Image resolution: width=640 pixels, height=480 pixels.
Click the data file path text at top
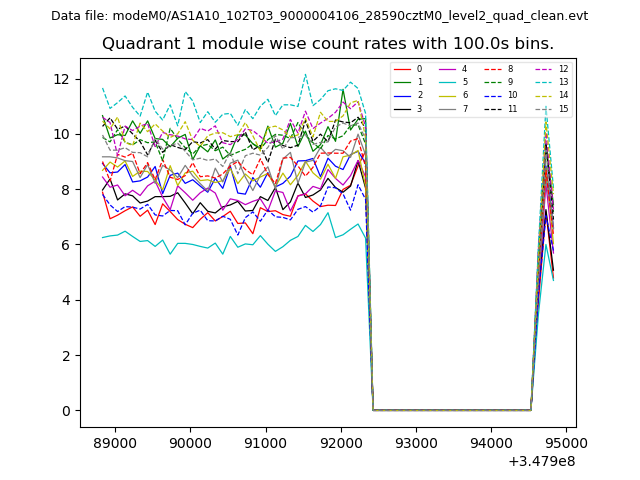(319, 16)
